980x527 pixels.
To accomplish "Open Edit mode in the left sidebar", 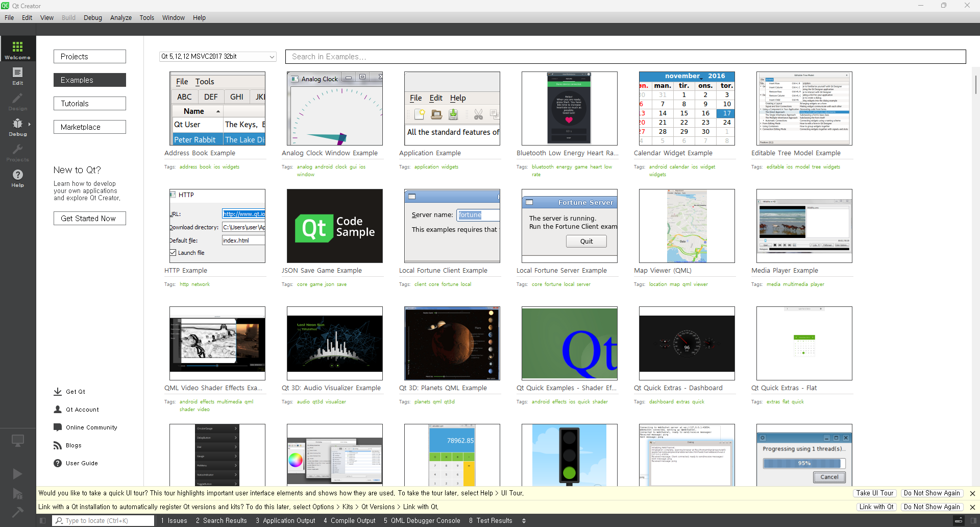I will click(18, 75).
